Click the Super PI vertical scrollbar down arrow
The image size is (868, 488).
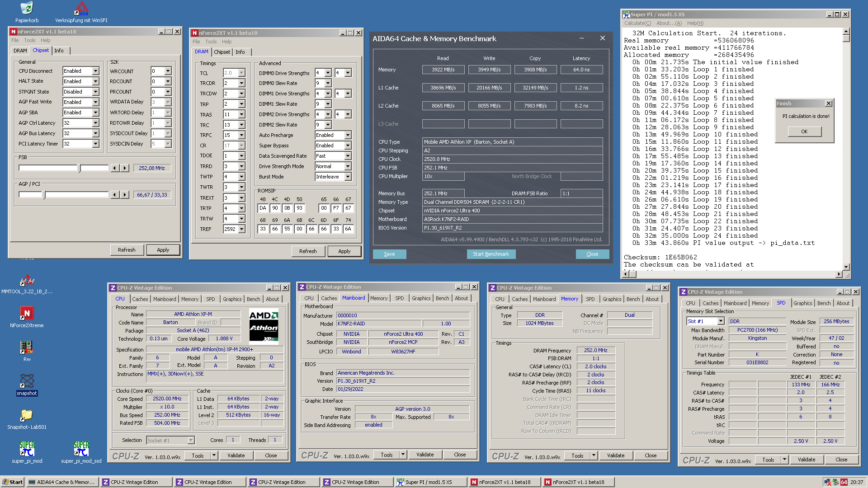click(x=846, y=267)
